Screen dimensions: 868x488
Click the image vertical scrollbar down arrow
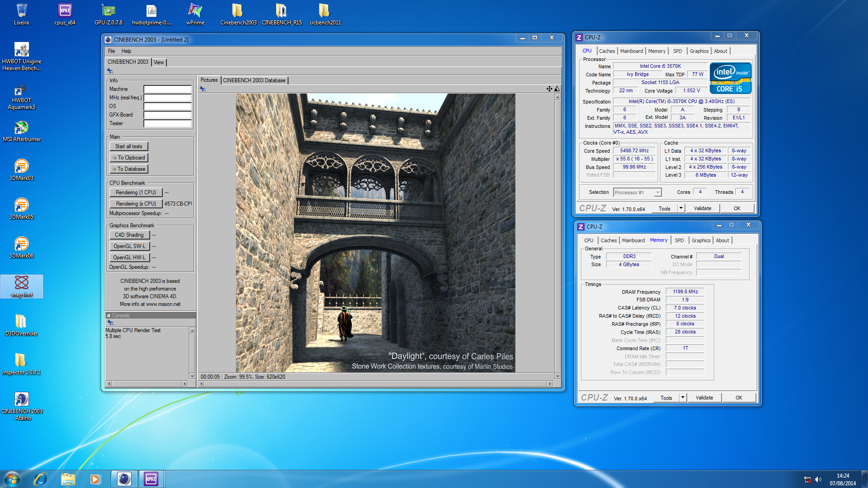pos(557,376)
